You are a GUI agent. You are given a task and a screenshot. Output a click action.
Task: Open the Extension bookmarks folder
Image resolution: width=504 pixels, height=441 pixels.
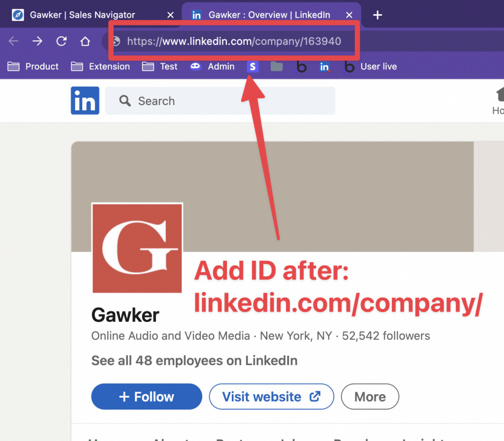tap(100, 66)
